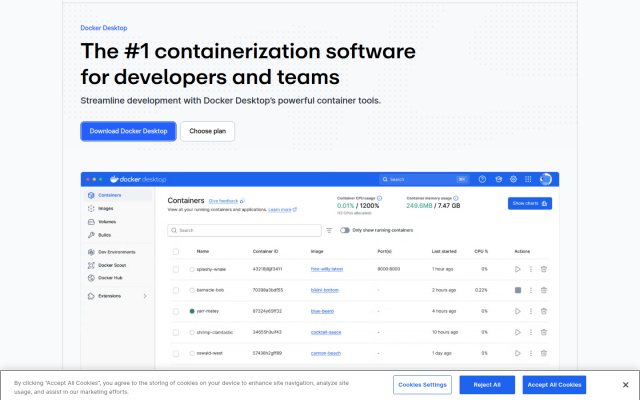Toggle Only show running containers switch
Viewport: 640px width, 400px height.
click(x=345, y=230)
